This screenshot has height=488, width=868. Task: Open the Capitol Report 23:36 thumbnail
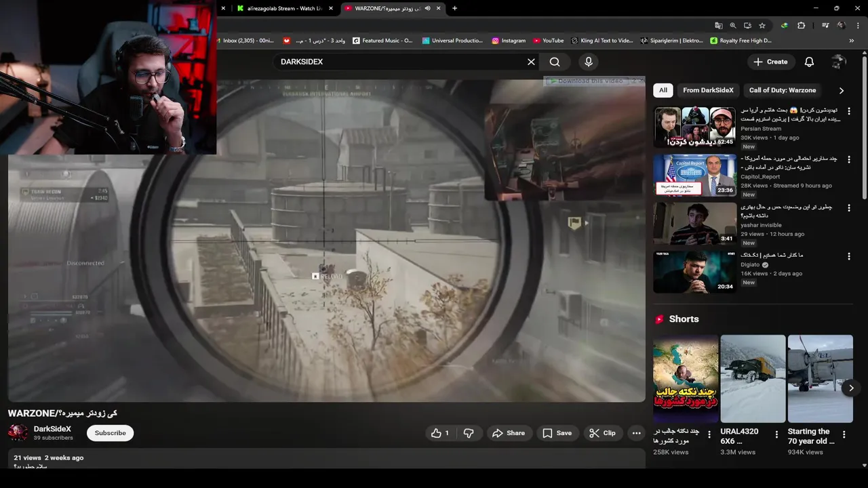[x=695, y=175]
